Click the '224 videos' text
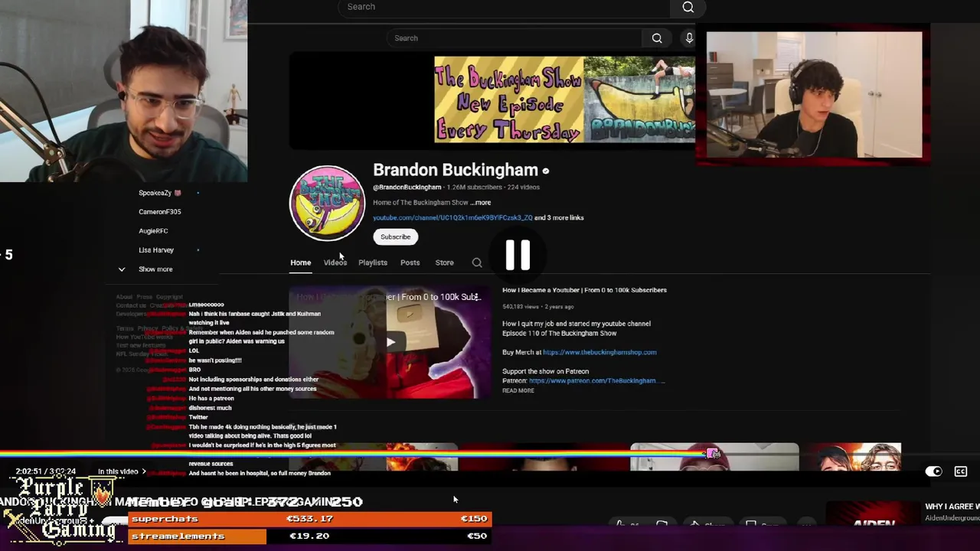 (524, 187)
